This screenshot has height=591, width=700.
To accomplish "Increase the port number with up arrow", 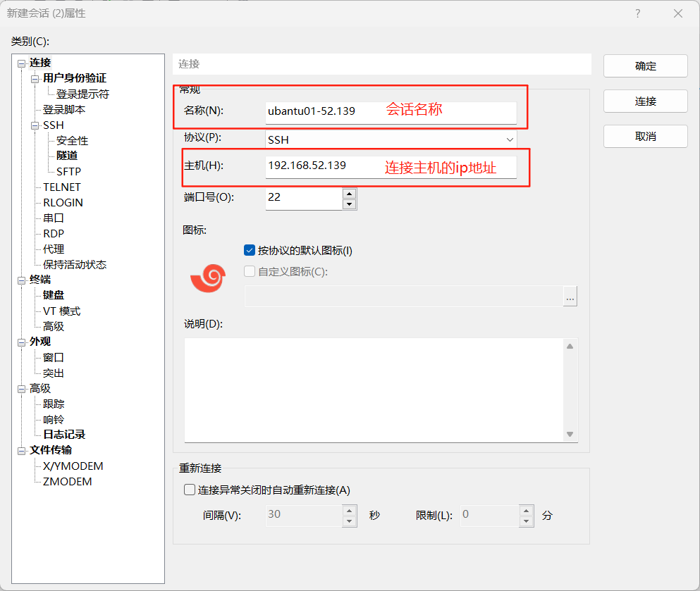I will 349,194.
